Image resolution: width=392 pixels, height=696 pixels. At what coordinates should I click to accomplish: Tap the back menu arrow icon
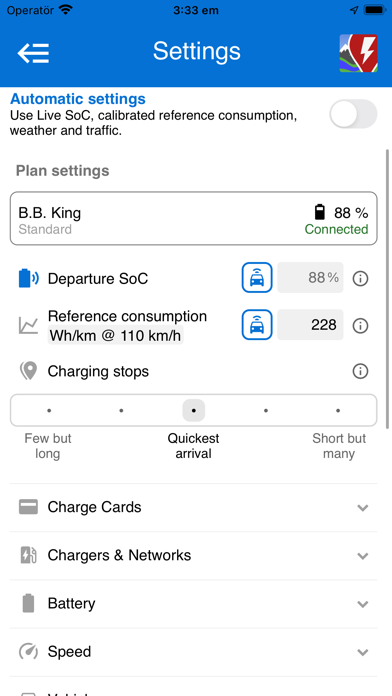coord(33,53)
